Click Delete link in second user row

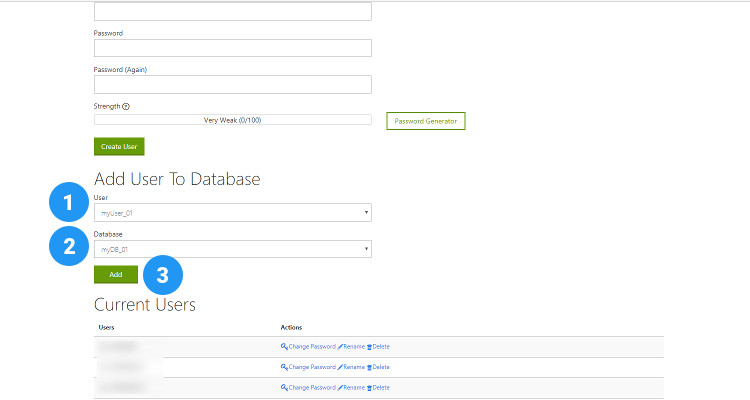pyautogui.click(x=381, y=367)
